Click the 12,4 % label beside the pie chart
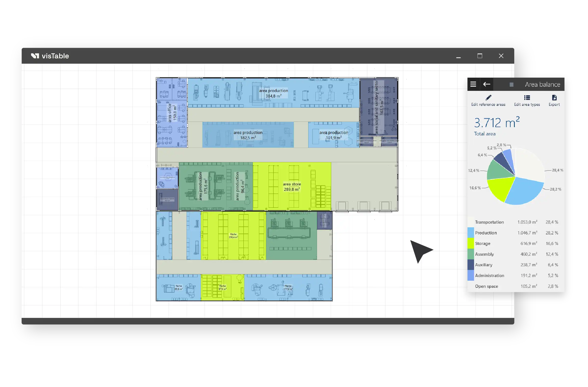 tap(473, 170)
